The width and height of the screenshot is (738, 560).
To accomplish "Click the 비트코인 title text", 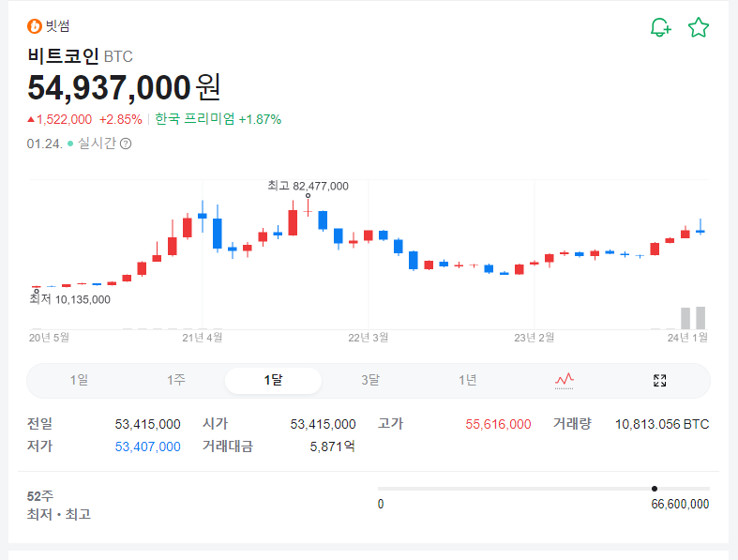I will pyautogui.click(x=63, y=56).
